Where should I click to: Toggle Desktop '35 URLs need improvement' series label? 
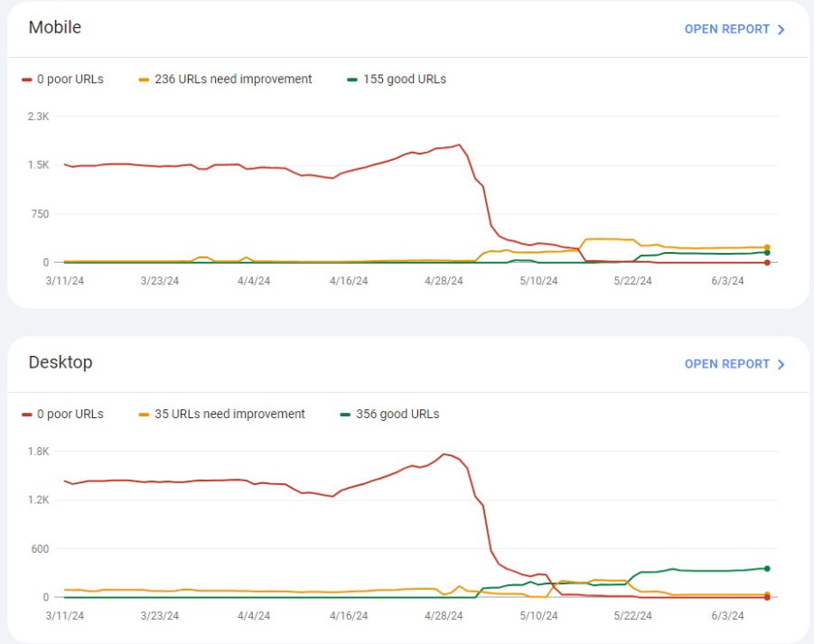tap(229, 415)
